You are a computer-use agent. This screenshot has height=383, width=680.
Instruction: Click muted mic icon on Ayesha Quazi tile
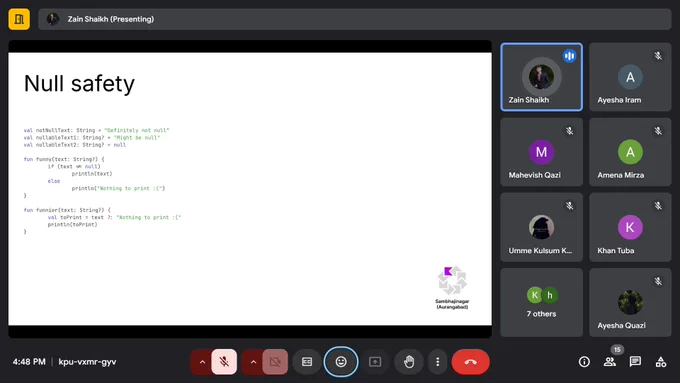coord(658,281)
